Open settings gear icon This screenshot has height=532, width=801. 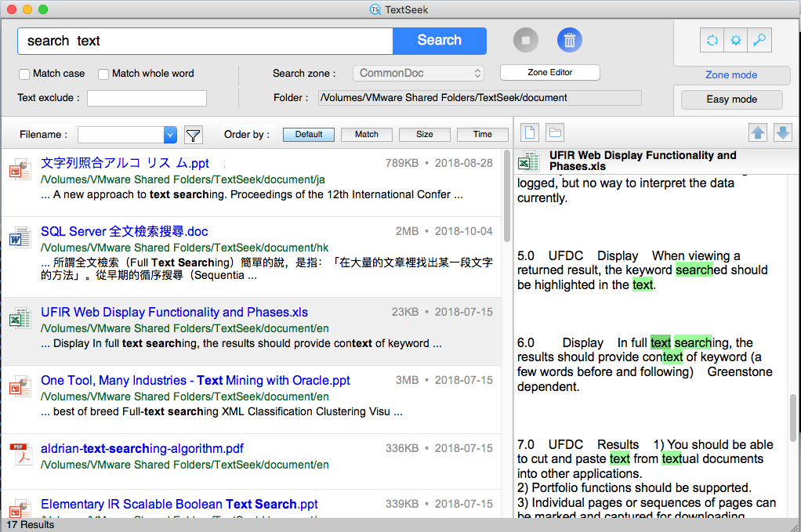point(736,40)
